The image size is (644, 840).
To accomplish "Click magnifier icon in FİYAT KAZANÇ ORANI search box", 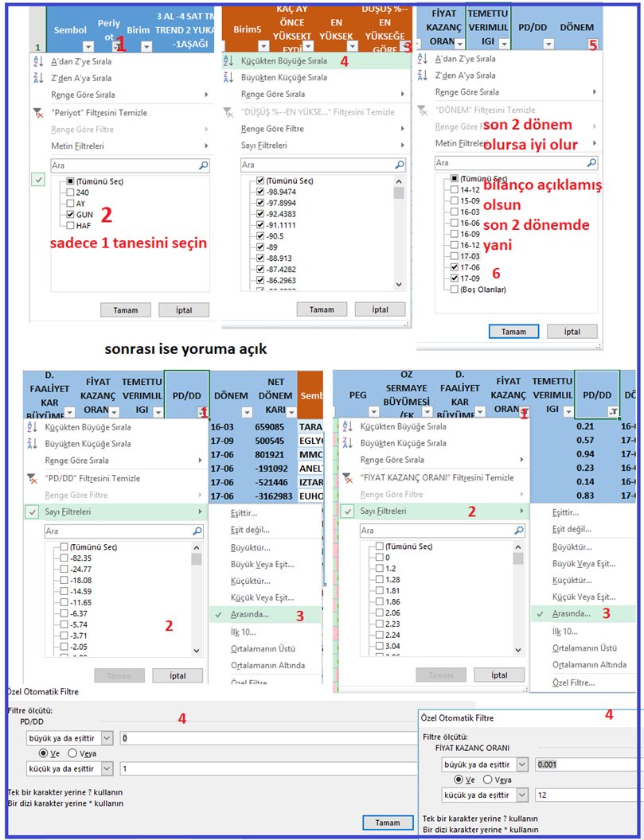I will 518,531.
